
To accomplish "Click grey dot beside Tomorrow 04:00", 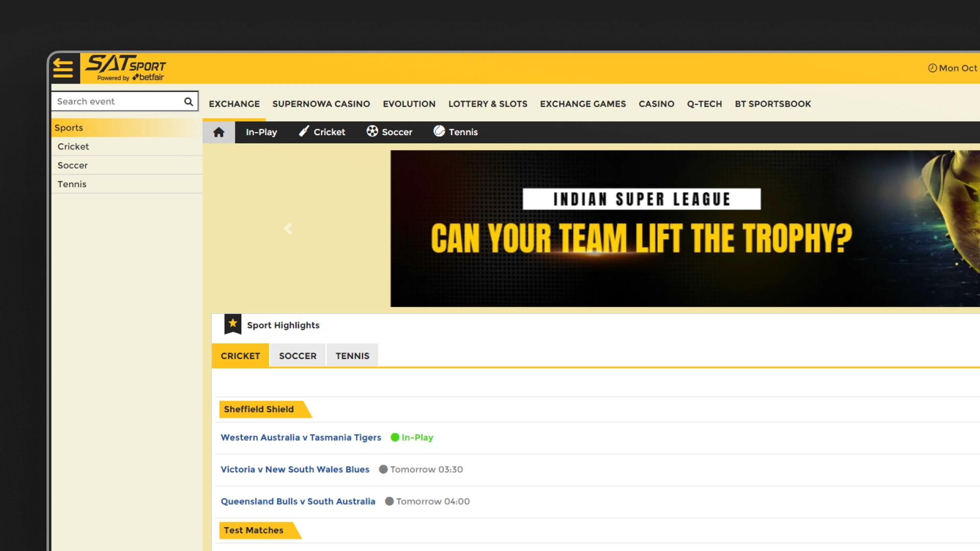I will [389, 502].
